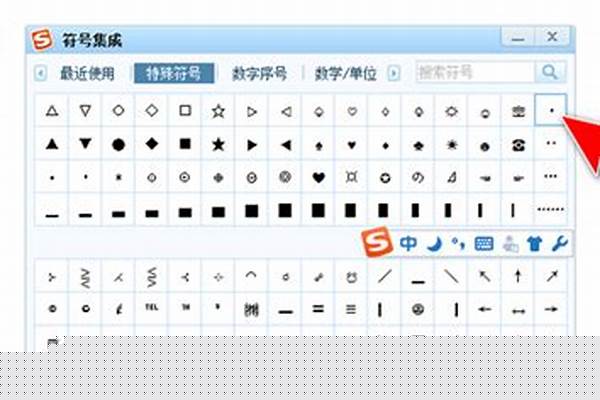Select the single middle dot highlighted cell

pyautogui.click(x=551, y=110)
